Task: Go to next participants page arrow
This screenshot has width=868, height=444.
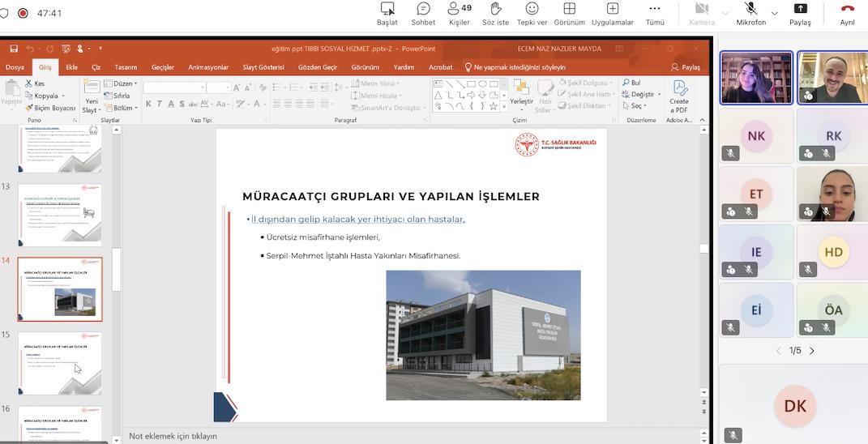Action: 812,351
